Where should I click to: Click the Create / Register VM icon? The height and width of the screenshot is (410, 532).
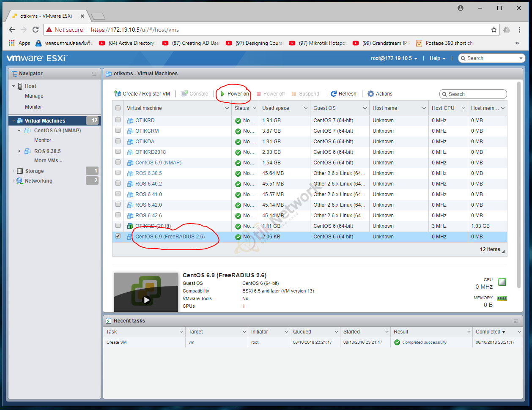coord(118,94)
